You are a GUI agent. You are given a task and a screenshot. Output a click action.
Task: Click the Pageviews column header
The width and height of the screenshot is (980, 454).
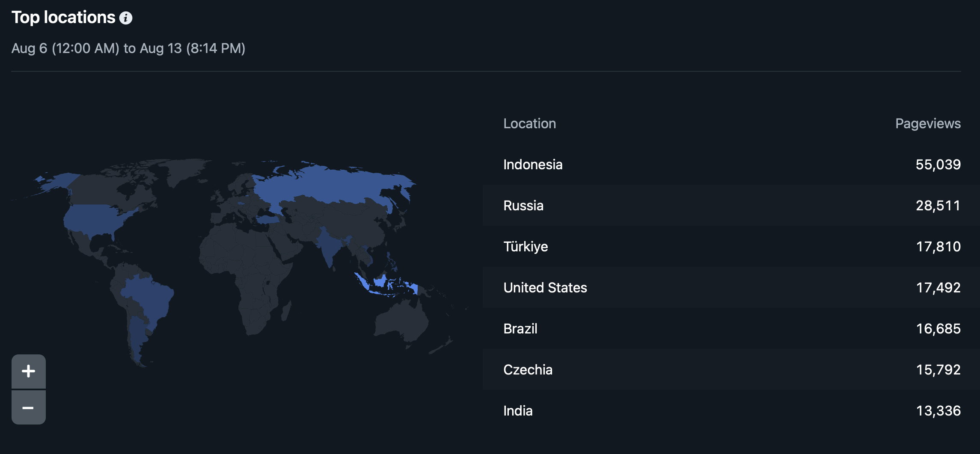927,124
